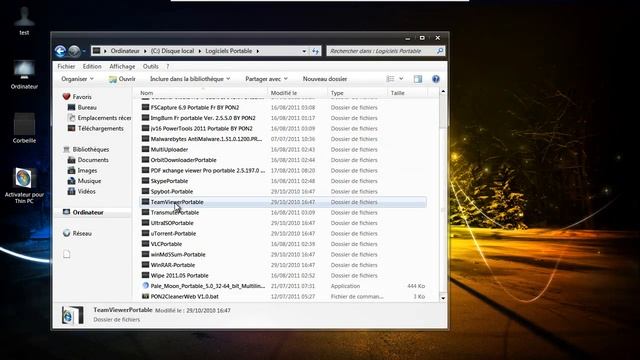Open the view options dropdown arrow
This screenshot has width=640, height=360.
coord(401,79)
